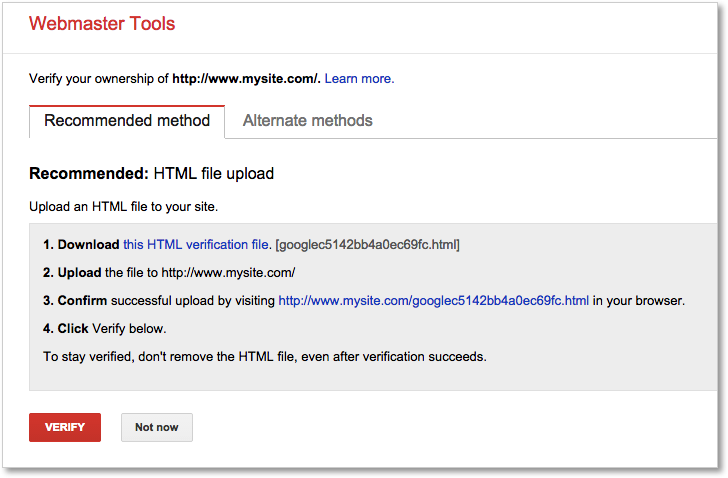Click the http://www.mysite.com/ text in step 2
The image size is (728, 478).
click(x=226, y=272)
